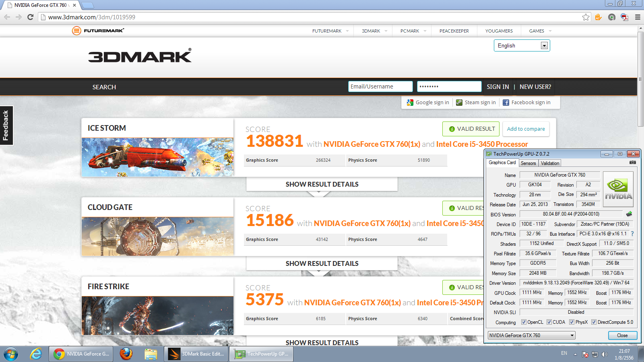Click the Bus Interface question mark in GPU-Z
The image size is (644, 362).
tap(632, 234)
